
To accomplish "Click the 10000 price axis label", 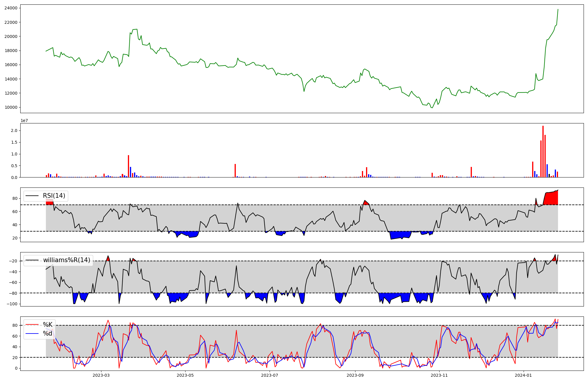I will tap(11, 107).
